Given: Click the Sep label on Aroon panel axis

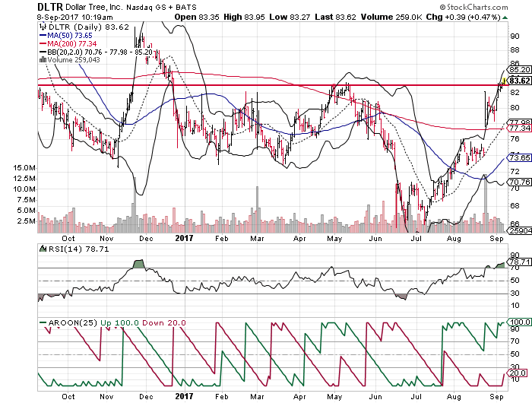Looking at the screenshot, I should [x=497, y=397].
